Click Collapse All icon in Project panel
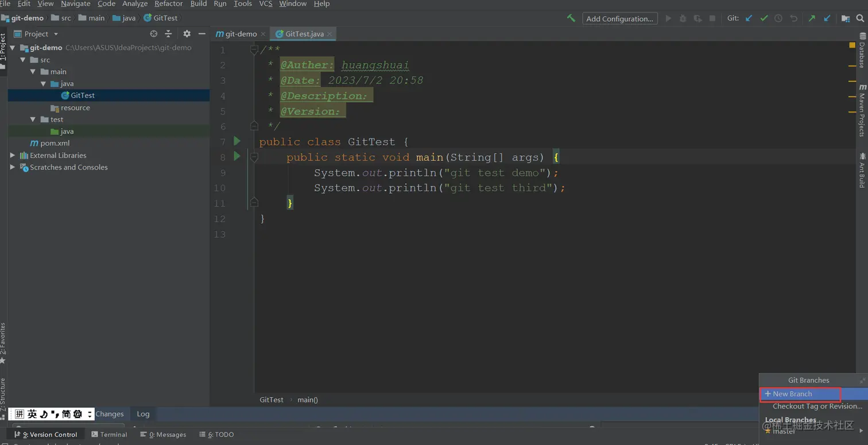868x445 pixels. coord(168,34)
